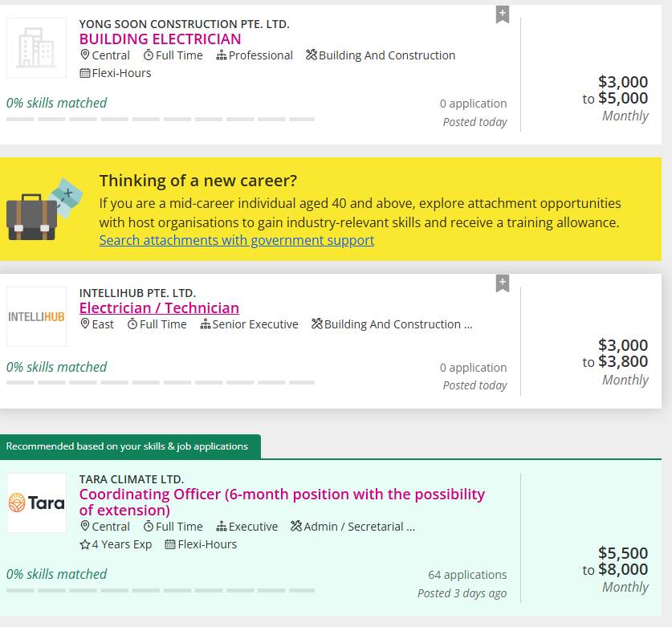Click the $5,500 to $8,000 salary
The height and width of the screenshot is (627, 672).
pyautogui.click(x=616, y=569)
